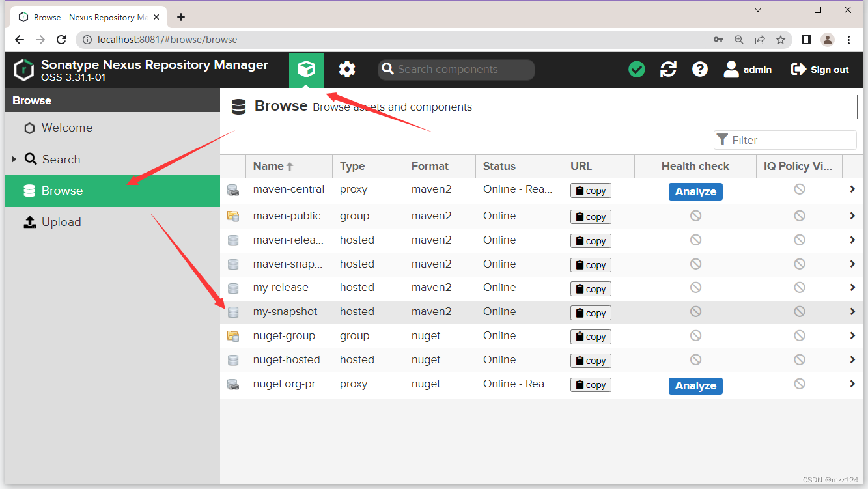Open my-snapshot row chevron arrow
This screenshot has width=868, height=489.
(x=852, y=312)
